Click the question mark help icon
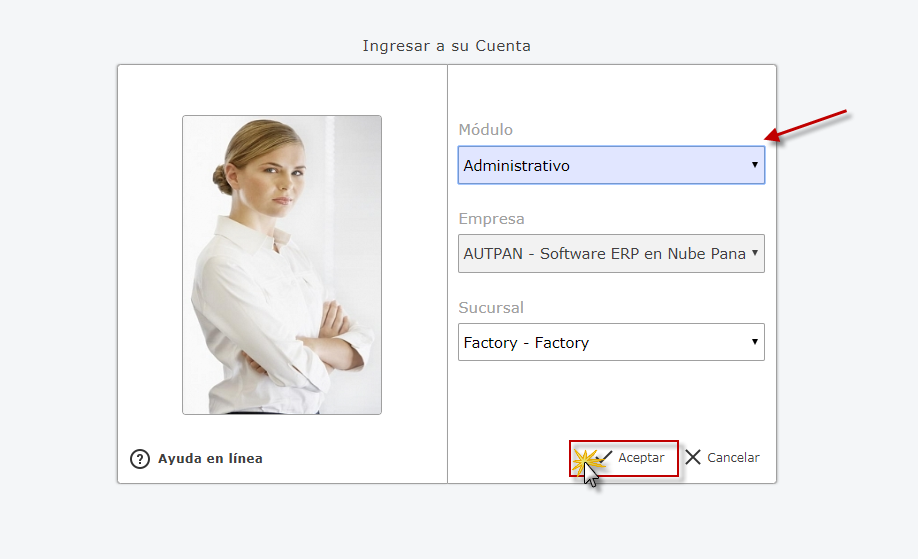This screenshot has width=918, height=559. coord(140,459)
